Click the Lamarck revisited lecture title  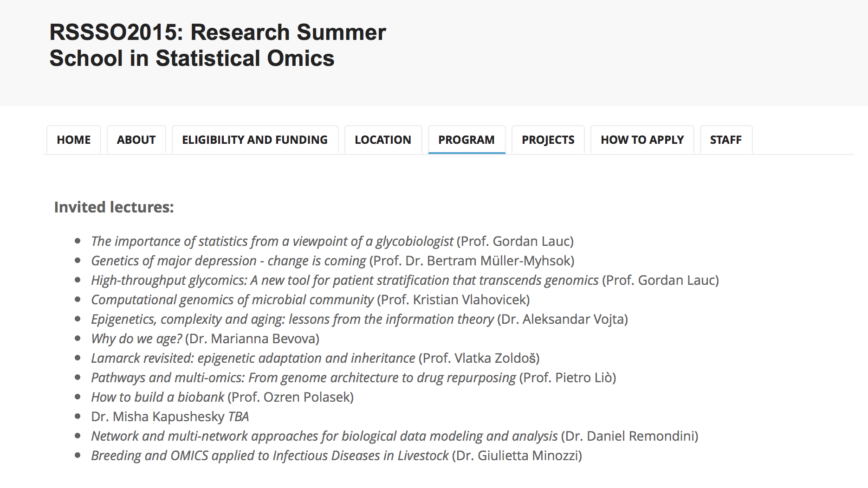tap(253, 358)
